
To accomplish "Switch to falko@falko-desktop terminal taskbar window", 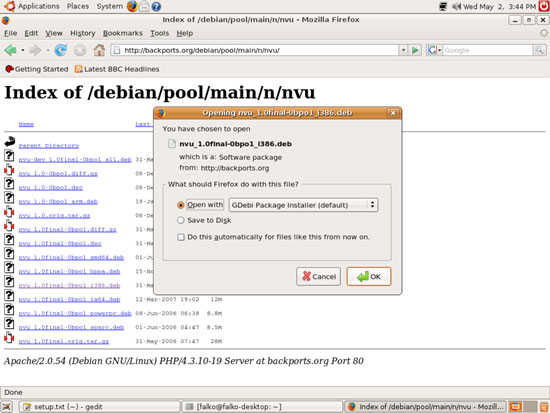I will 262,407.
